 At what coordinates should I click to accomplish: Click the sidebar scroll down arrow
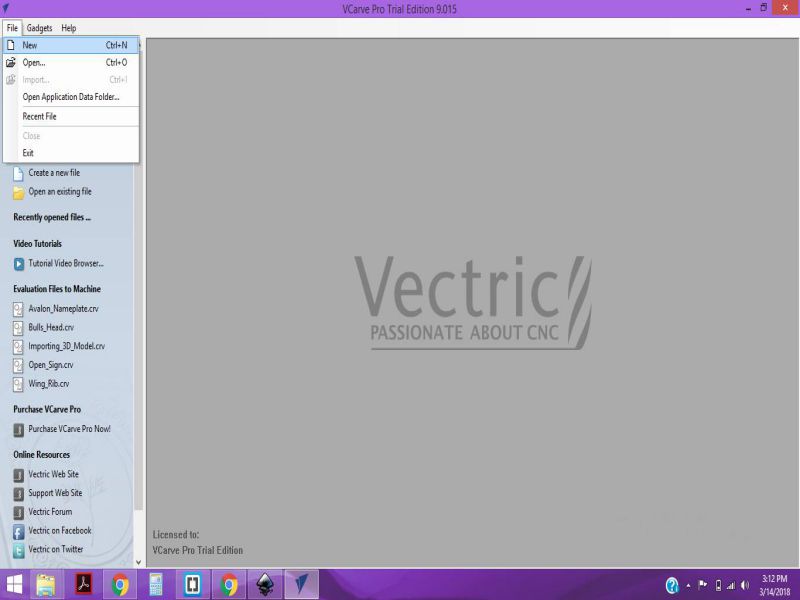click(138, 562)
